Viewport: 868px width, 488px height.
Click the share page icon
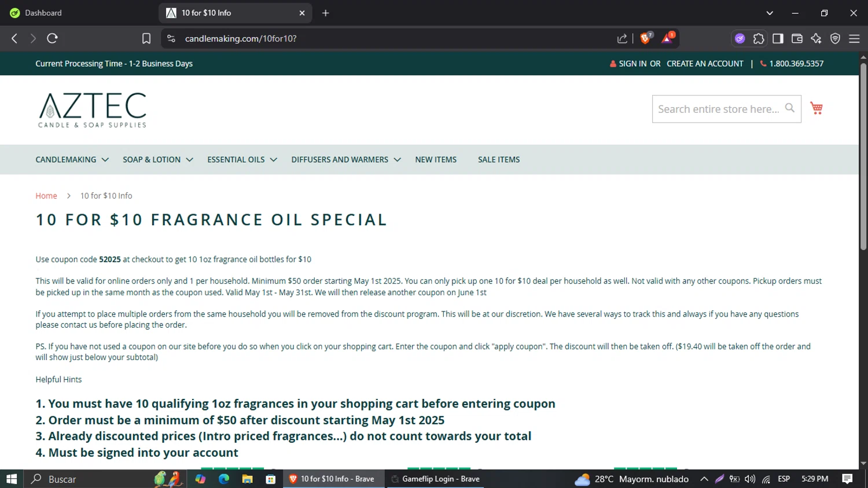tap(622, 38)
